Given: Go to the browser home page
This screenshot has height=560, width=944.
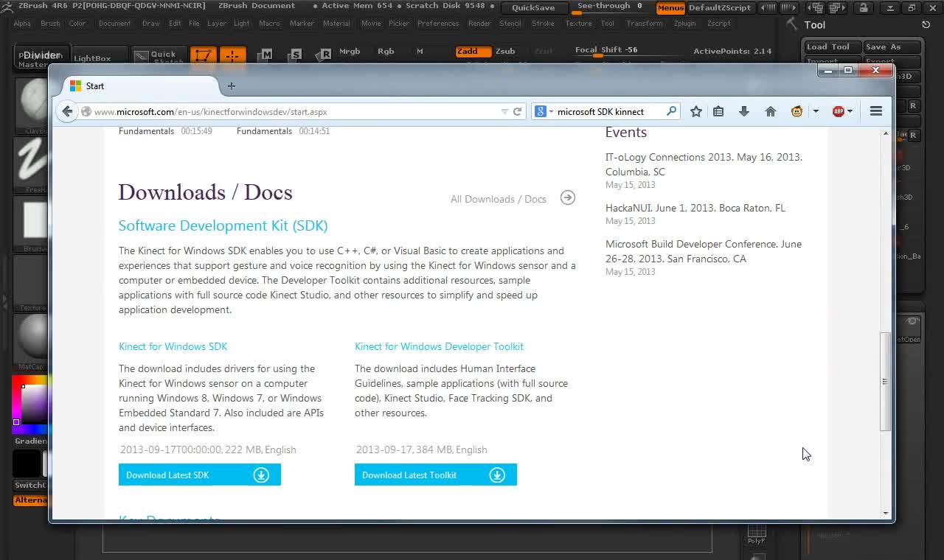Looking at the screenshot, I should pyautogui.click(x=771, y=111).
